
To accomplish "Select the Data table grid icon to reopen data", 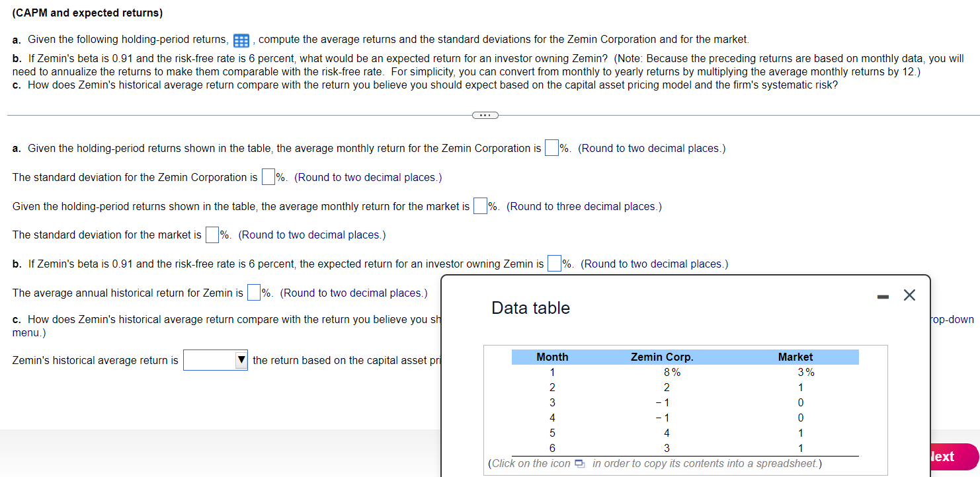I will (x=241, y=40).
